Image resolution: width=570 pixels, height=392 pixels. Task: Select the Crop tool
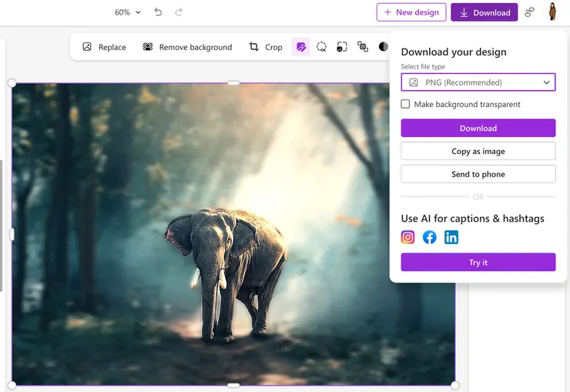[x=266, y=47]
